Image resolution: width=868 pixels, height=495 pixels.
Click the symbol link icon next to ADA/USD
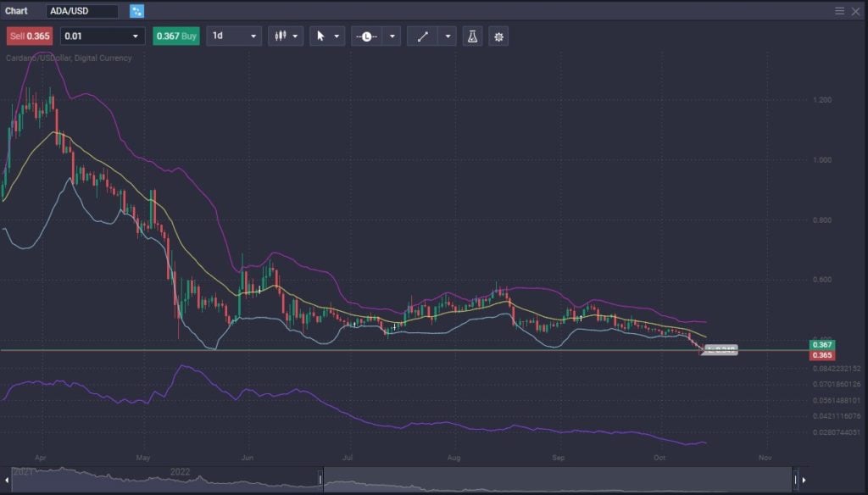coord(136,11)
